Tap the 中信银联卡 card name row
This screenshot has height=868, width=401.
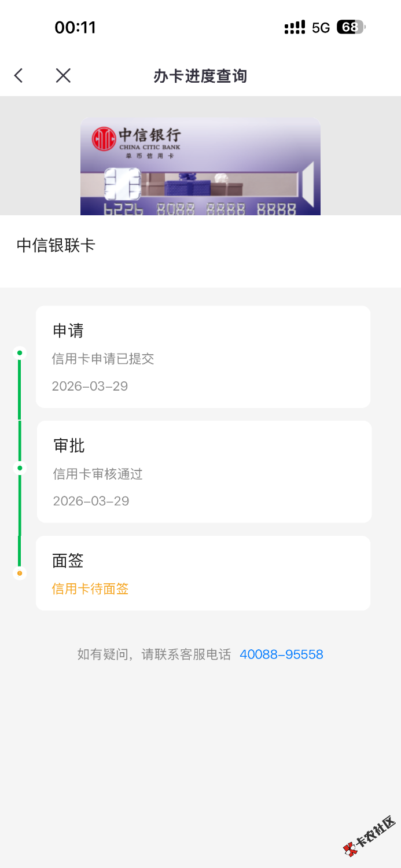pos(200,246)
